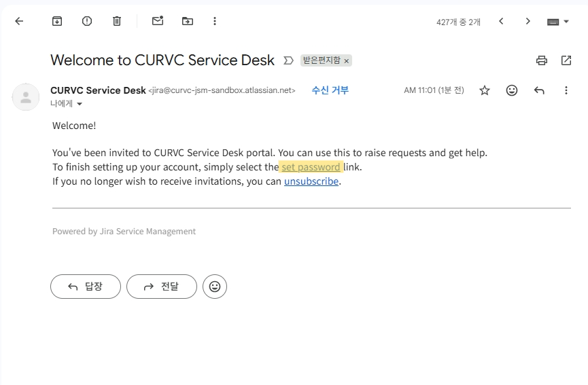
Task: Go to the next email
Action: tap(528, 21)
